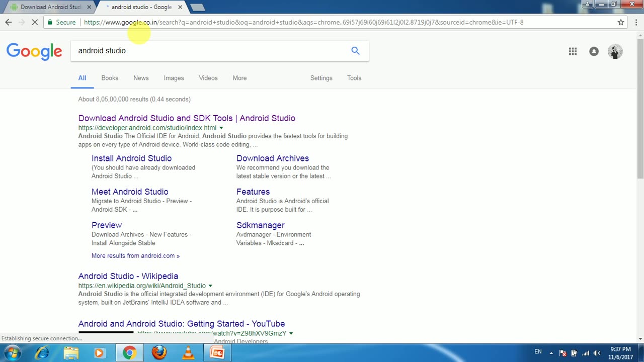Open the new tab button

(x=198, y=7)
